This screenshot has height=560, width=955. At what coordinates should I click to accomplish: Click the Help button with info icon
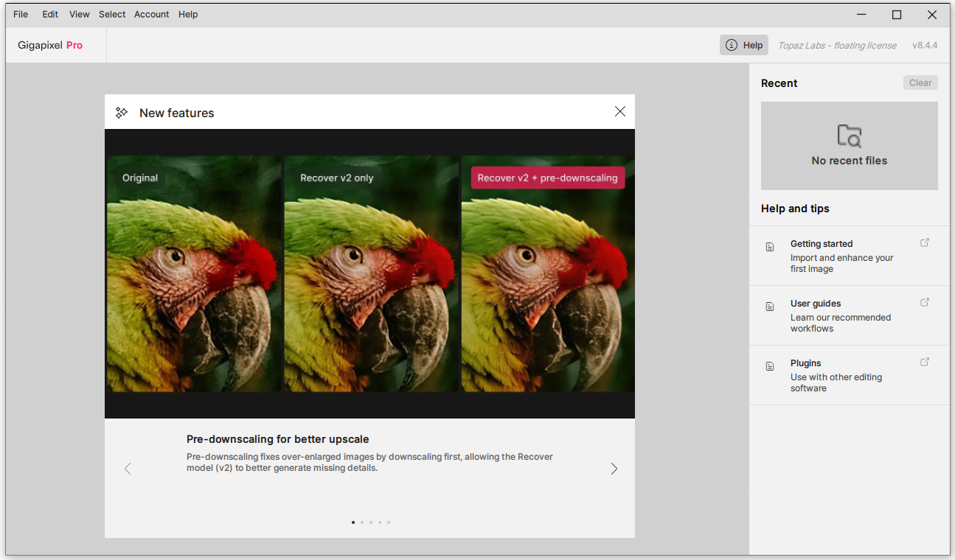click(x=744, y=45)
